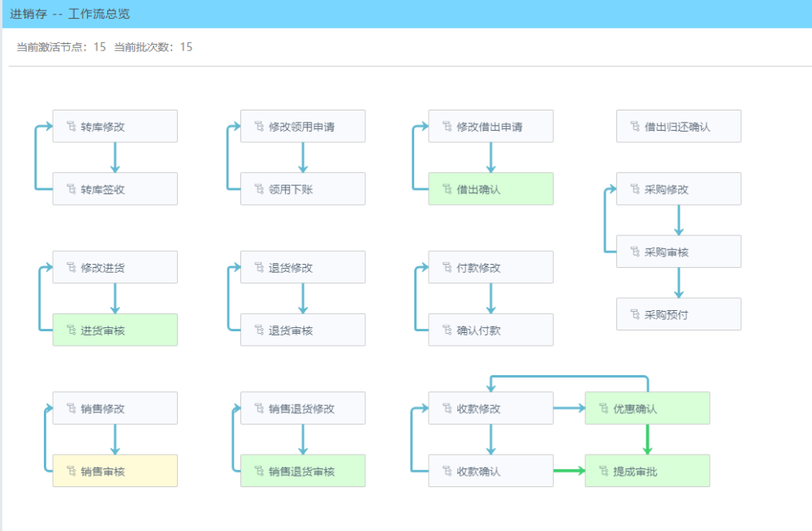Click the tree icon in the 借出归还确认 node
812x531 pixels.
tap(636, 126)
